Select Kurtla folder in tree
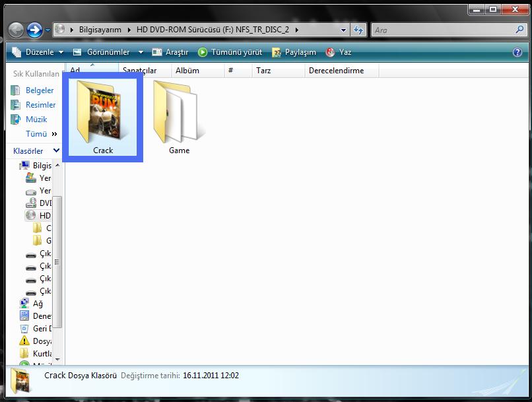Image resolution: width=532 pixels, height=402 pixels. pos(36,354)
